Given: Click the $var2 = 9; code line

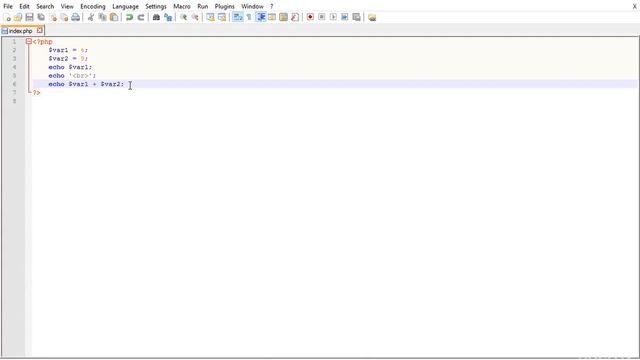Looking at the screenshot, I should pos(68,58).
